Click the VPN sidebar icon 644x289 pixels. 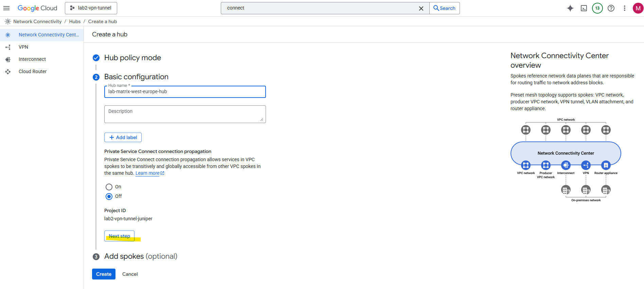tap(8, 47)
